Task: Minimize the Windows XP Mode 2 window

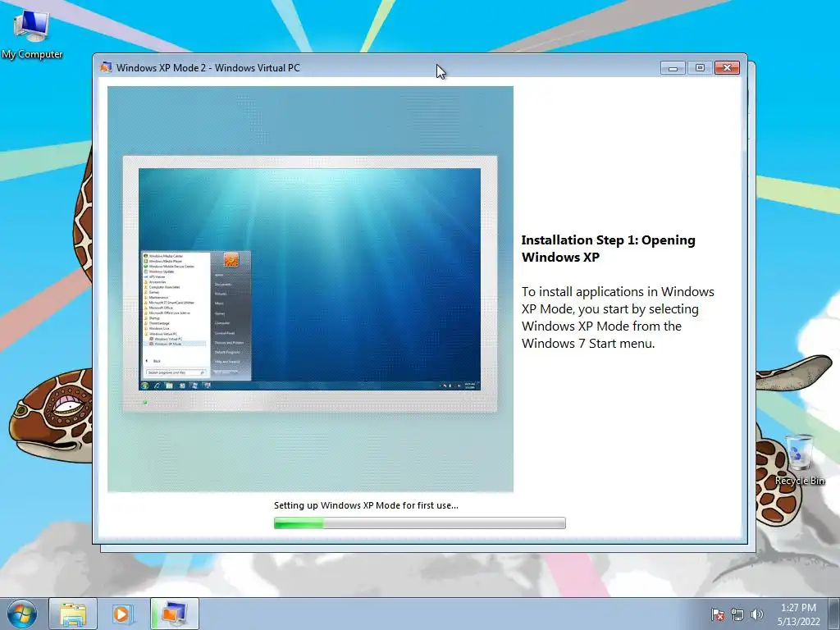Action: (x=673, y=67)
